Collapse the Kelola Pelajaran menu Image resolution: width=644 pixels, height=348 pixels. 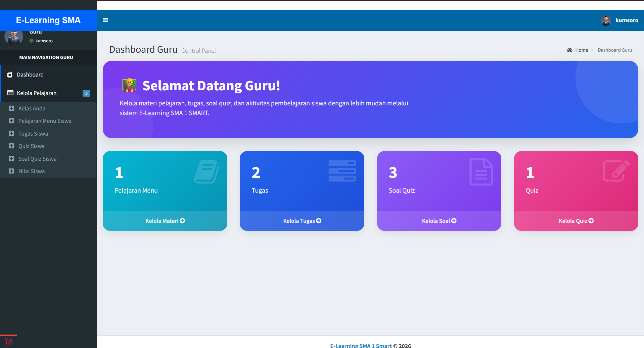pos(49,93)
